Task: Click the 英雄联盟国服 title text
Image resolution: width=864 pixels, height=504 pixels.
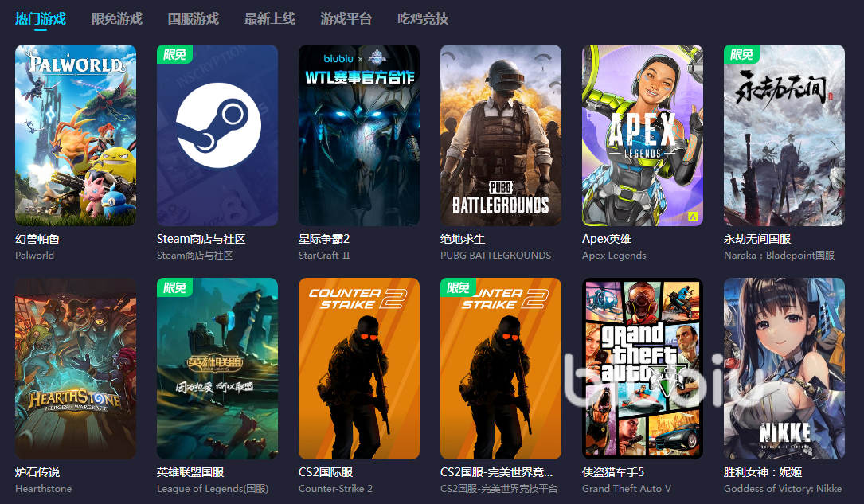Action: pos(190,472)
